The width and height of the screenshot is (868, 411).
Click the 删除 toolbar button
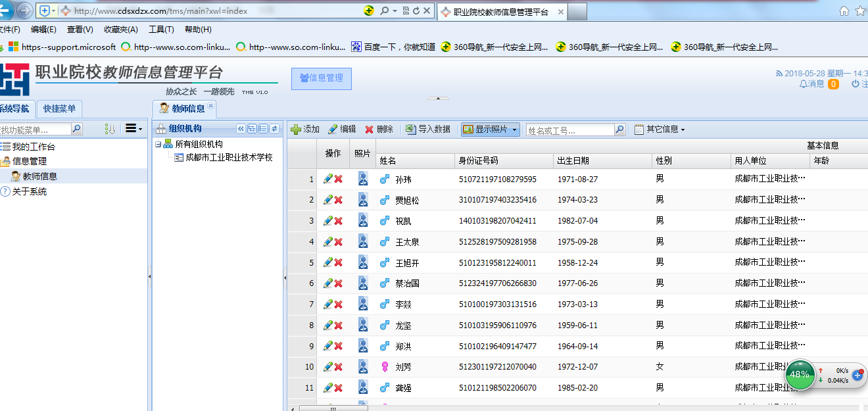(379, 130)
